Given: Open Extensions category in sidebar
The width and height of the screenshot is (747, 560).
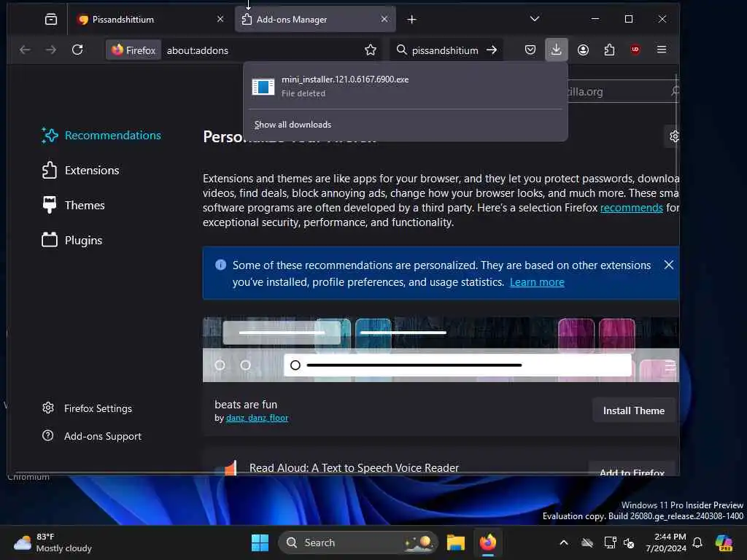Looking at the screenshot, I should pyautogui.click(x=80, y=170).
